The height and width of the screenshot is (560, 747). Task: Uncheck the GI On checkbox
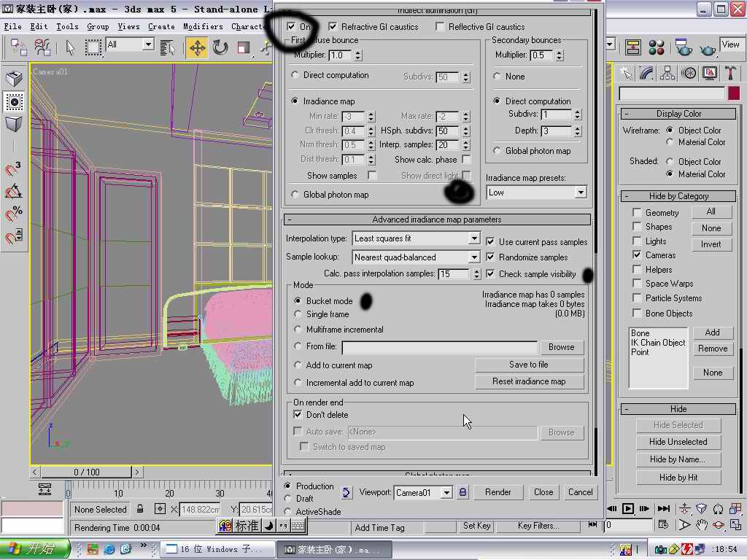pyautogui.click(x=291, y=26)
